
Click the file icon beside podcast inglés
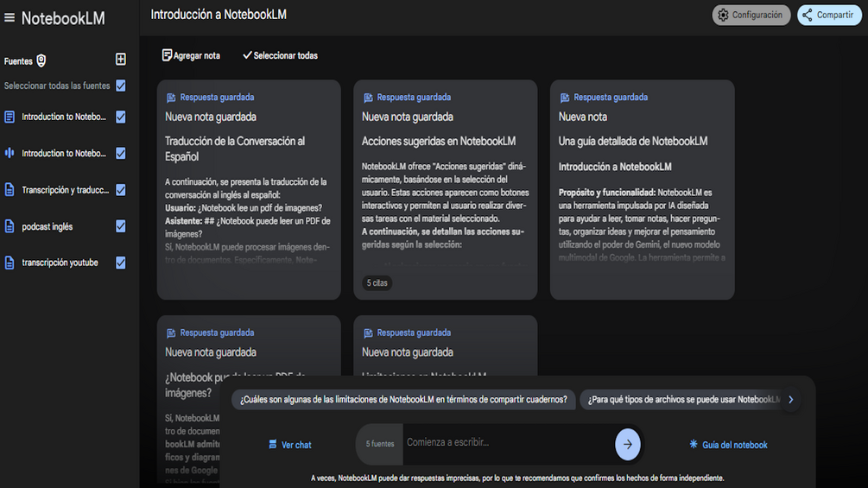(10, 226)
